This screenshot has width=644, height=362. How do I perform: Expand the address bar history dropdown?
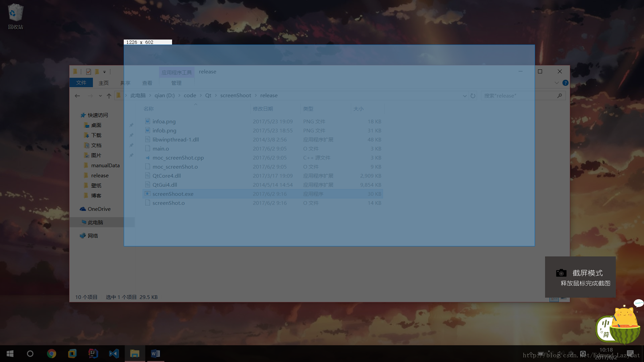tap(465, 96)
